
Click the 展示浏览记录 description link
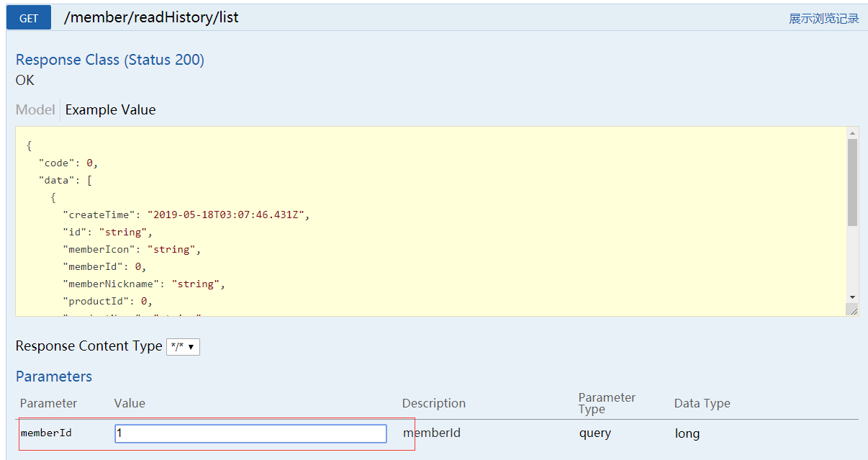tap(823, 19)
